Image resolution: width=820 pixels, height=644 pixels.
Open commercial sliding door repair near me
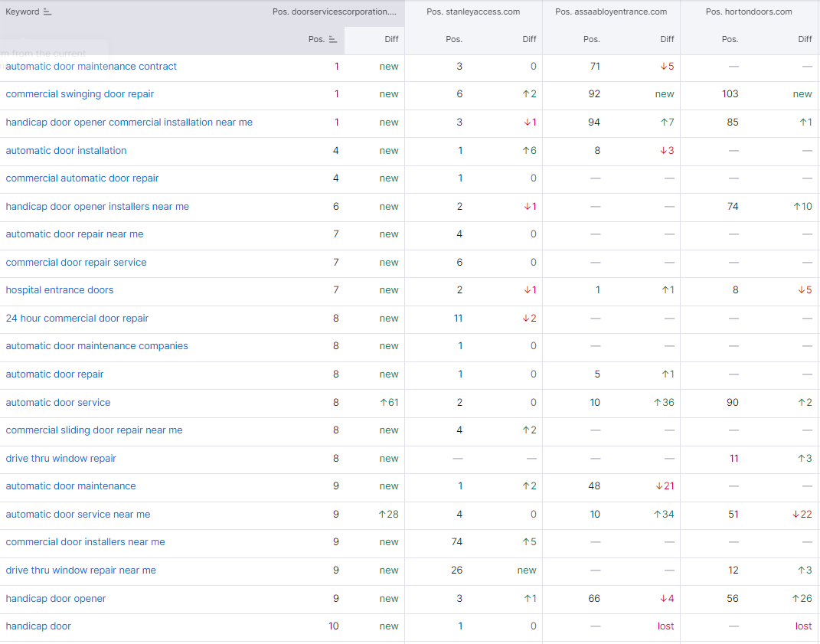[x=94, y=430]
